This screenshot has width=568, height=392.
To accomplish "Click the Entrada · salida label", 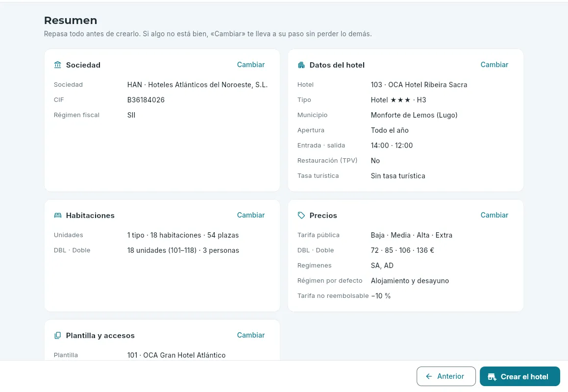I will coord(321,146).
